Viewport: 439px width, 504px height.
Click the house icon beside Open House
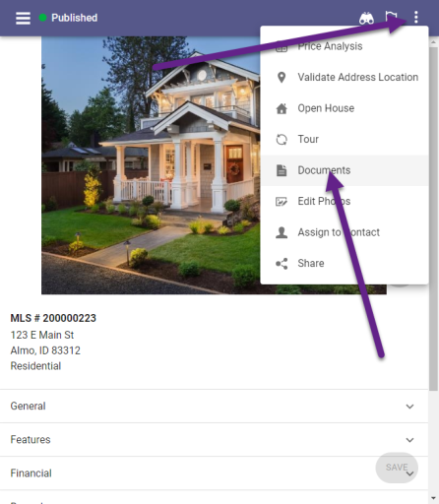tap(282, 108)
